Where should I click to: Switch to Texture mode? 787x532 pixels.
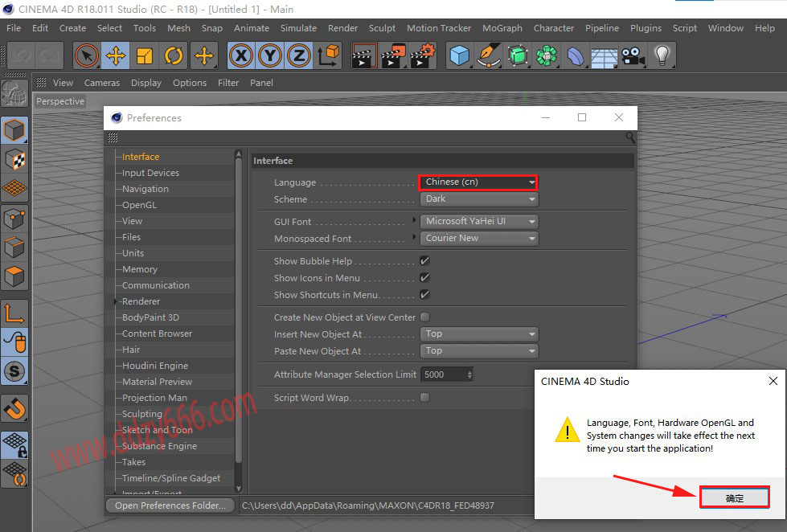coord(14,160)
